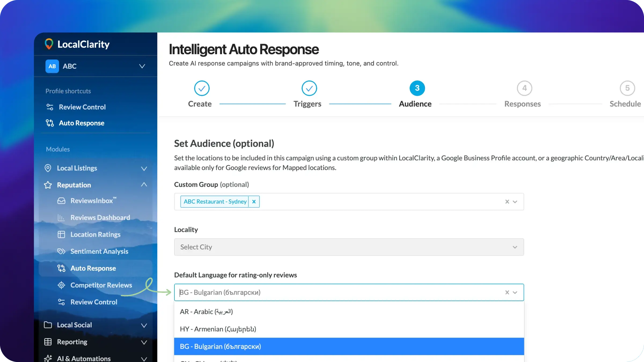Collapse the Reputation module
644x362 pixels.
(144, 185)
